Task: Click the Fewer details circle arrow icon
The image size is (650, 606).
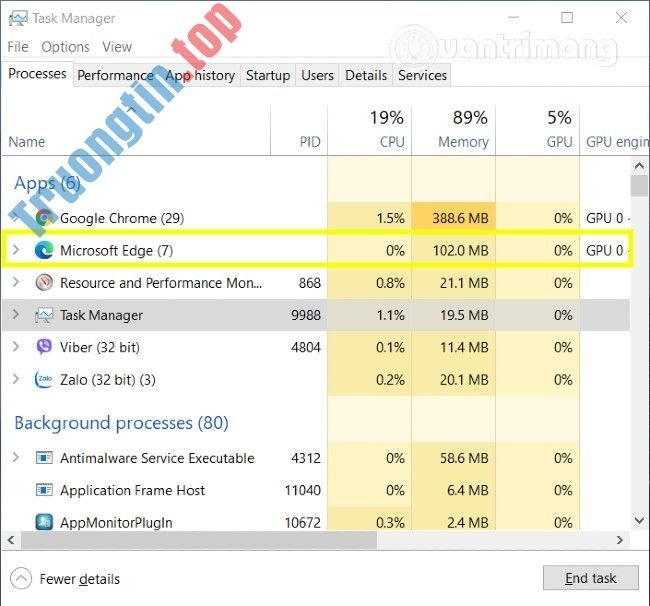Action: pyautogui.click(x=21, y=578)
